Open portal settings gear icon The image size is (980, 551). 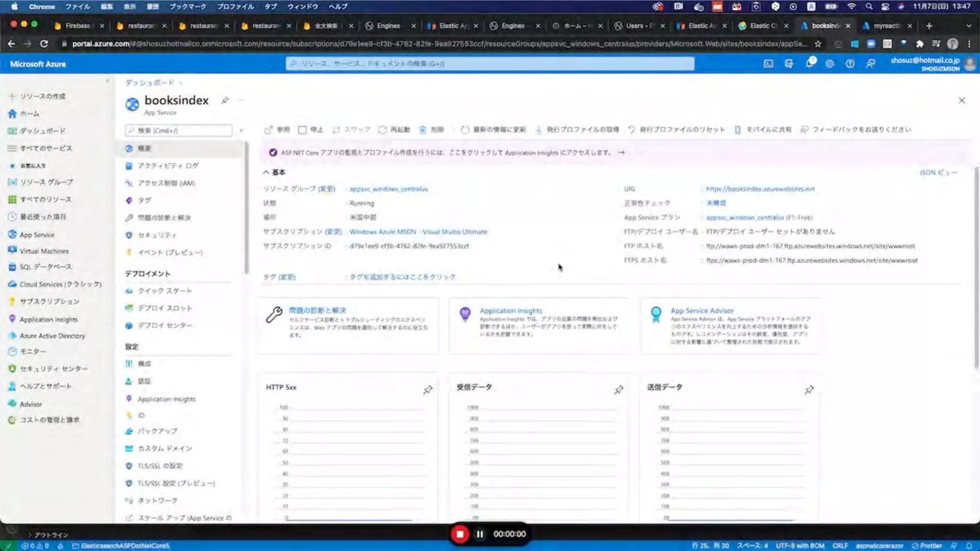[830, 64]
